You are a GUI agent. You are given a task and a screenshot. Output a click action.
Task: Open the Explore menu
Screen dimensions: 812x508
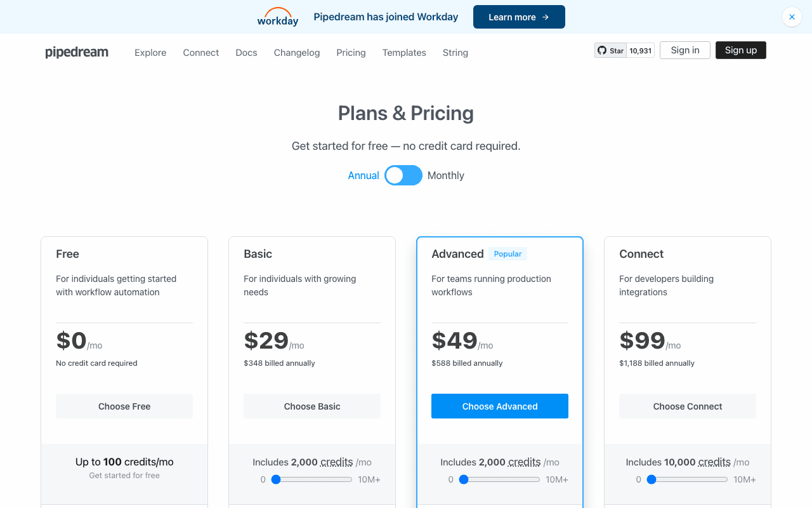pos(150,53)
